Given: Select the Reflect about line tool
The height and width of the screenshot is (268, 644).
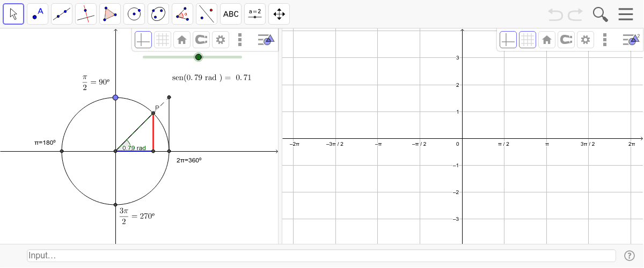Looking at the screenshot, I should tap(207, 14).
